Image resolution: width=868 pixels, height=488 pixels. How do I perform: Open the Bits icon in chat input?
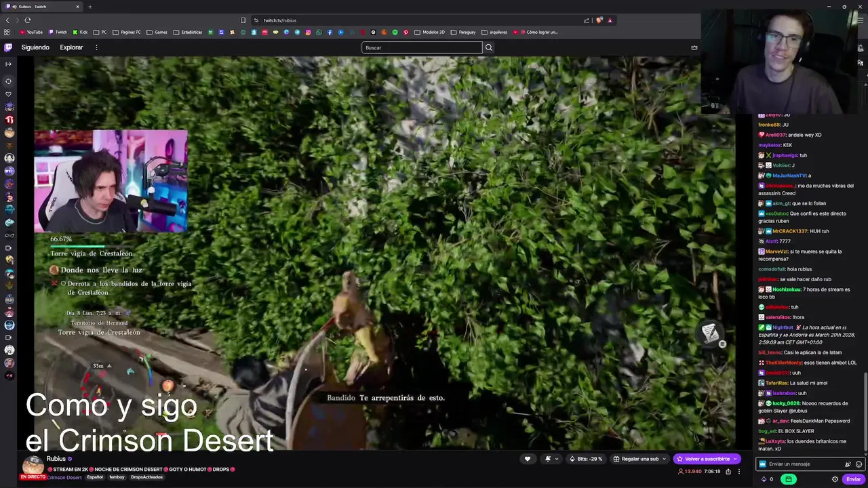pyautogui.click(x=848, y=464)
